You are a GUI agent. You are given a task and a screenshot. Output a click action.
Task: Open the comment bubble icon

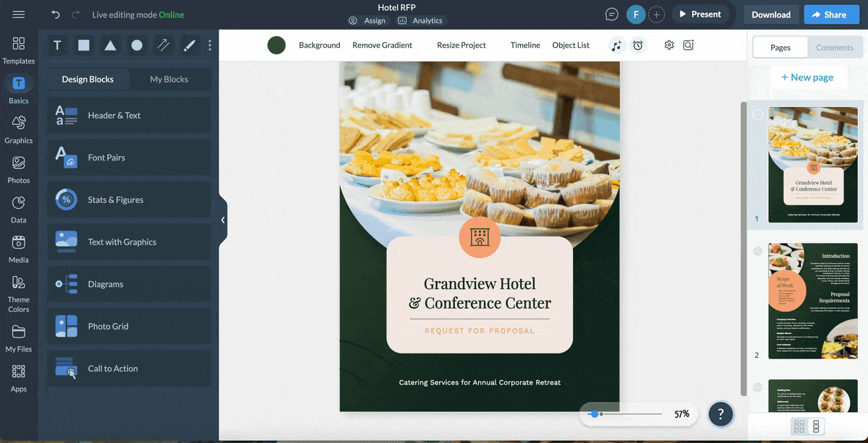(612, 14)
